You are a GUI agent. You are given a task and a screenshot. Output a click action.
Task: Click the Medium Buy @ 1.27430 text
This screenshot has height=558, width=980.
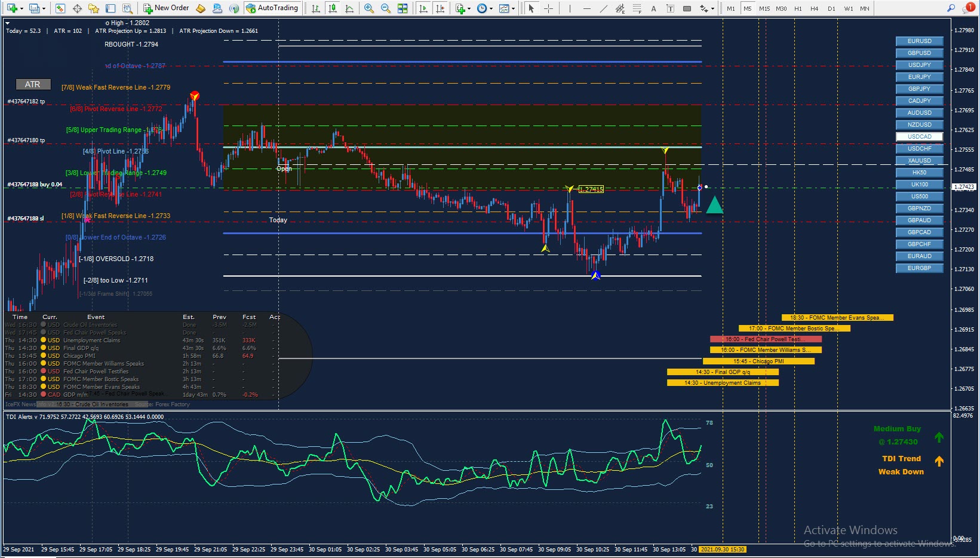click(897, 436)
